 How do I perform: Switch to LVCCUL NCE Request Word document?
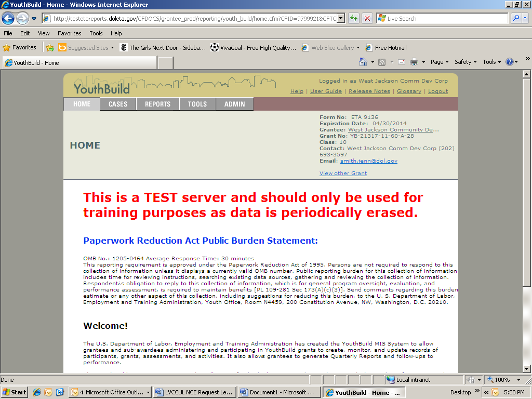coord(194,392)
